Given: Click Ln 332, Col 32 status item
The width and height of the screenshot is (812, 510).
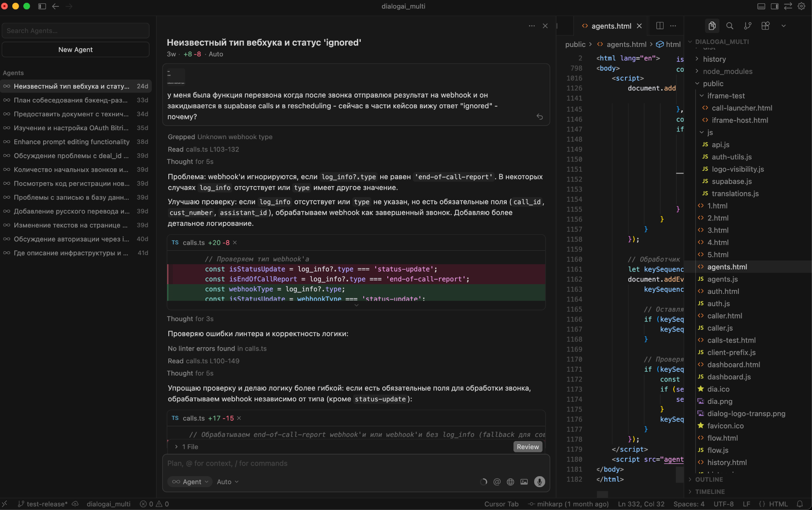Looking at the screenshot, I should (641, 504).
